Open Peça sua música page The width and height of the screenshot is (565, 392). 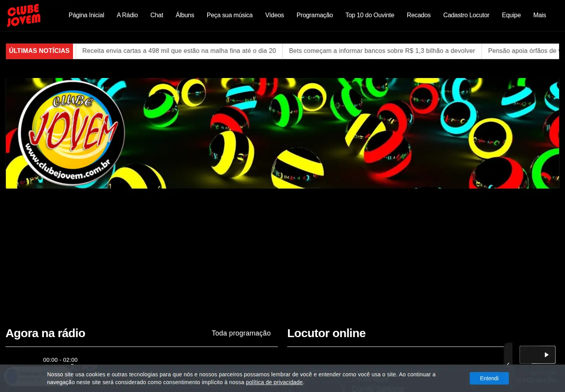[x=230, y=15]
